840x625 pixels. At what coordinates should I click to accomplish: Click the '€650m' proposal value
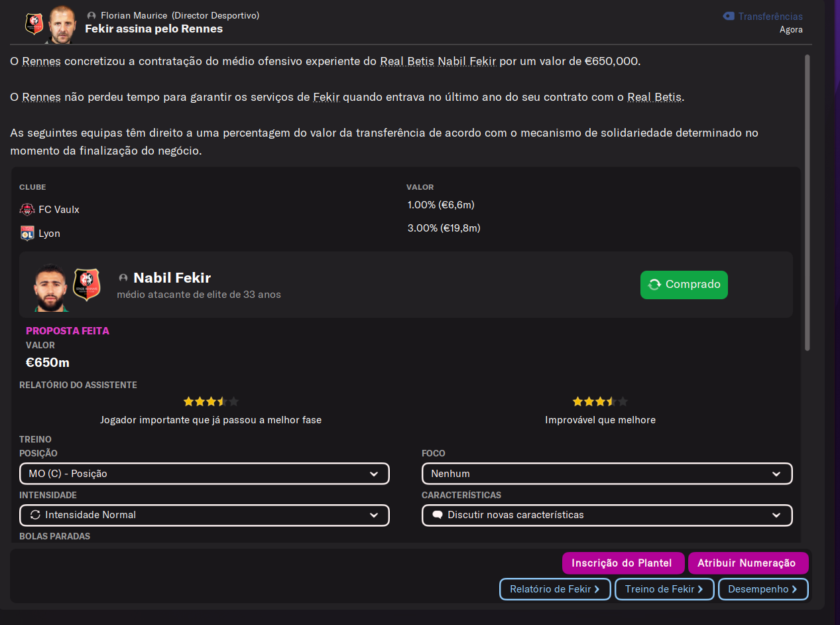(x=48, y=363)
